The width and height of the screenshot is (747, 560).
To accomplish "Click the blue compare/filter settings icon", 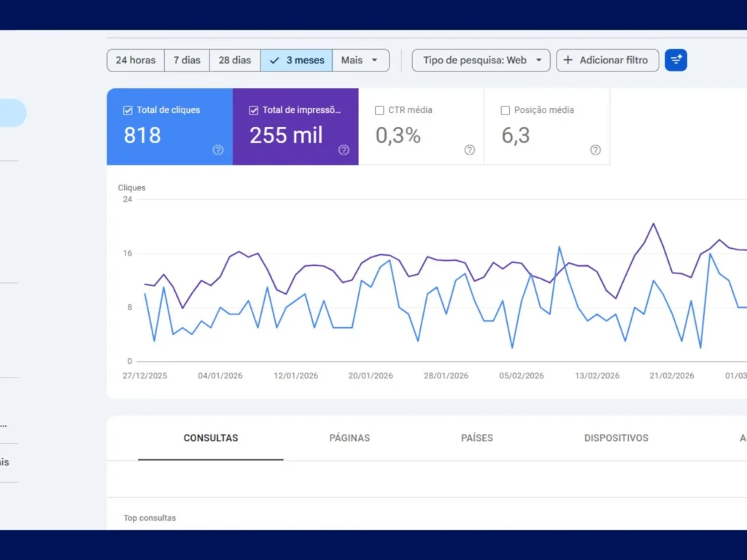I will [676, 60].
